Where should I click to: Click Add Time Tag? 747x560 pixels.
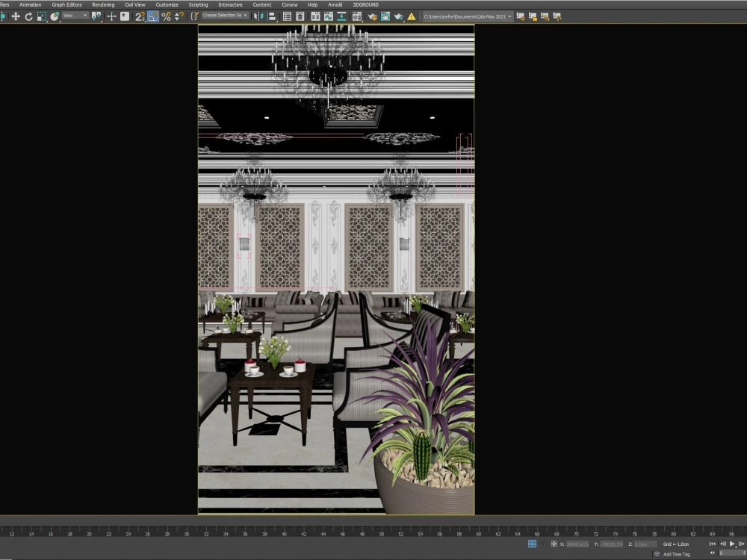coord(676,554)
